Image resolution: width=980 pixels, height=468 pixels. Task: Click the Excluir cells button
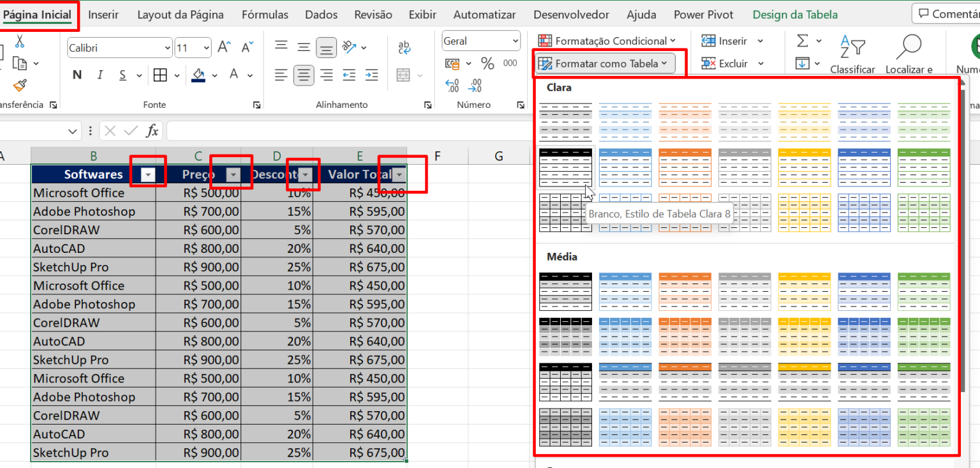[732, 63]
